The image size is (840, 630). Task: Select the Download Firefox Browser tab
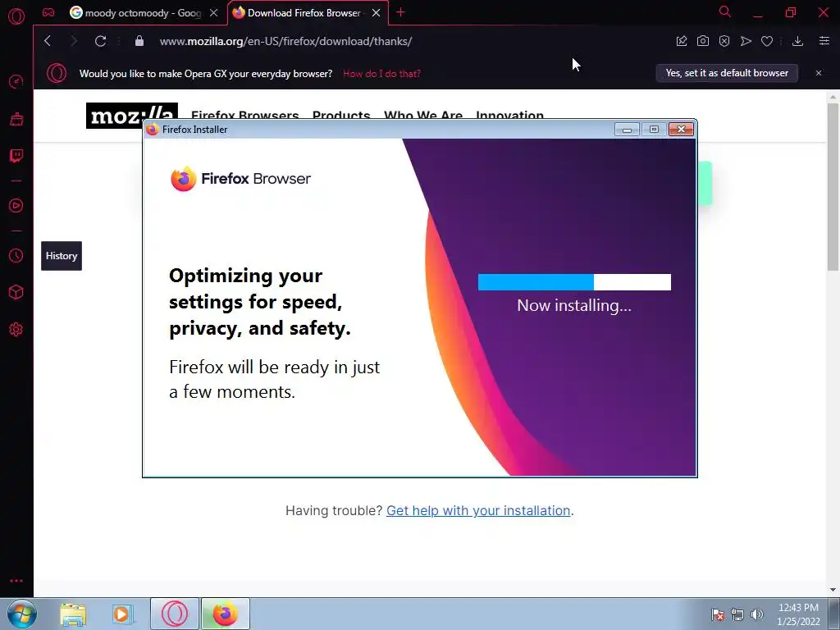click(304, 13)
